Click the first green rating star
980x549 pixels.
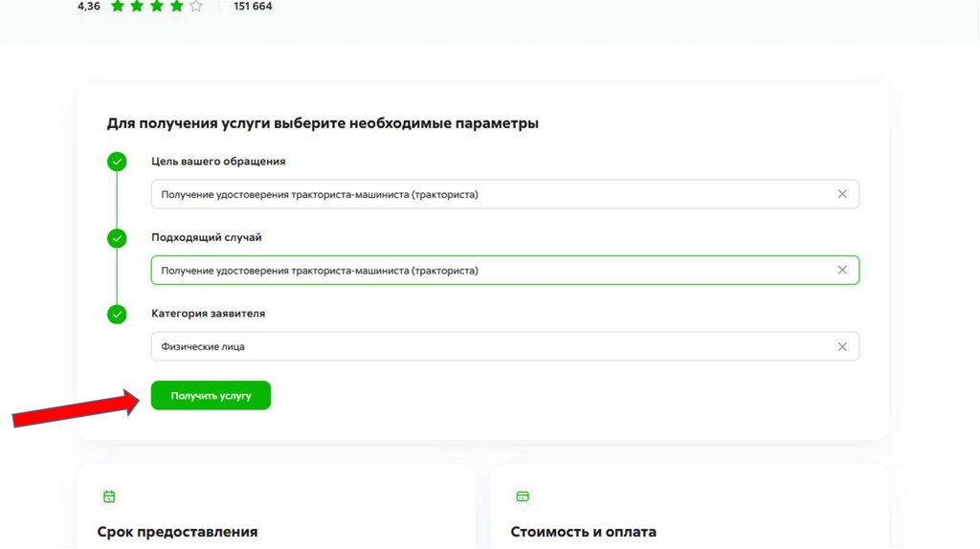pos(118,7)
